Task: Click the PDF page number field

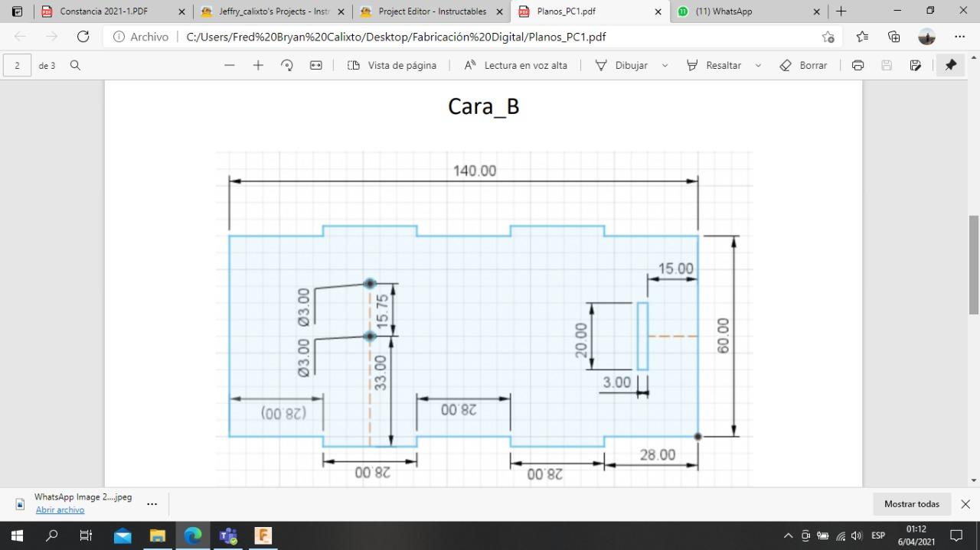Action: point(17,65)
